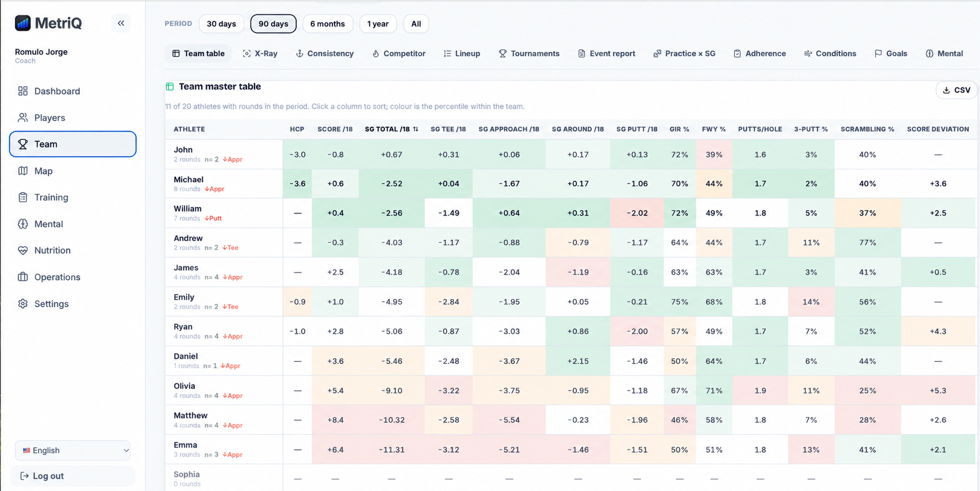
Task: Select the All period option
Action: click(416, 24)
